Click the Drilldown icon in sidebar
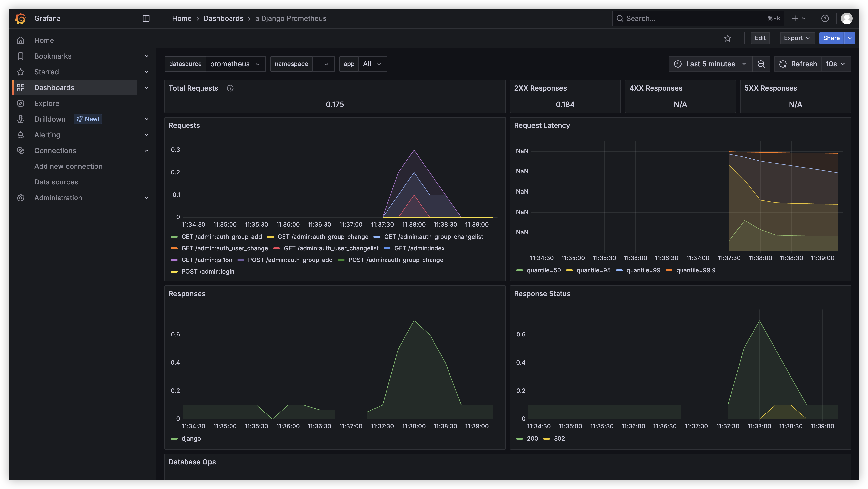Viewport: 868px width, 489px height. coord(21,119)
